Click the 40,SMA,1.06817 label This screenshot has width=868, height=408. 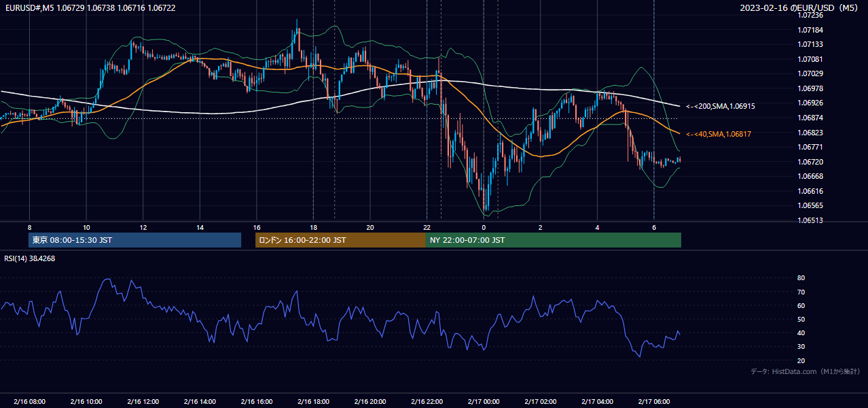(x=719, y=134)
